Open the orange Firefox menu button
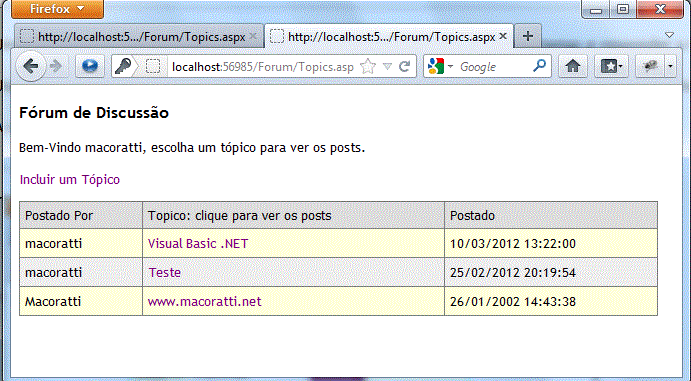The width and height of the screenshot is (691, 381). pos(57,9)
